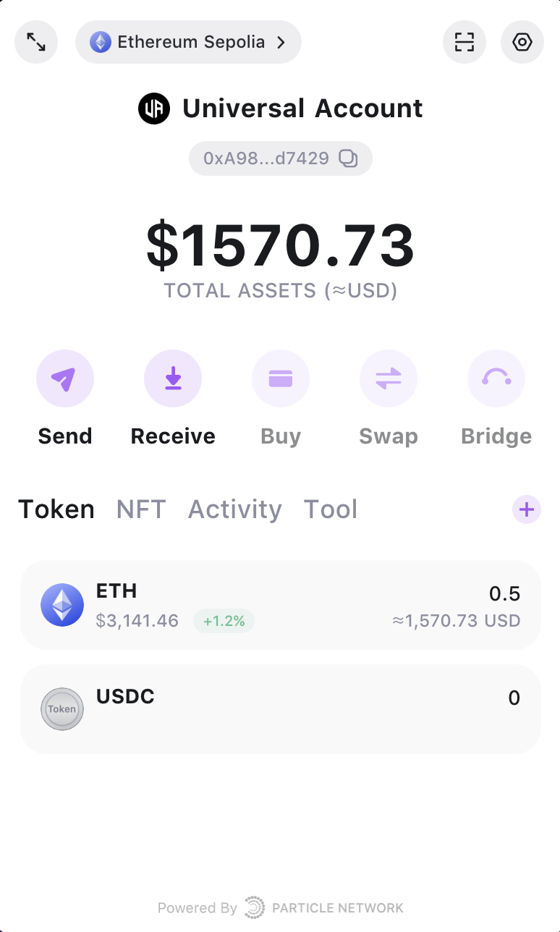The width and height of the screenshot is (560, 932).
Task: Click the expand wallet arrows icon
Action: click(36, 42)
